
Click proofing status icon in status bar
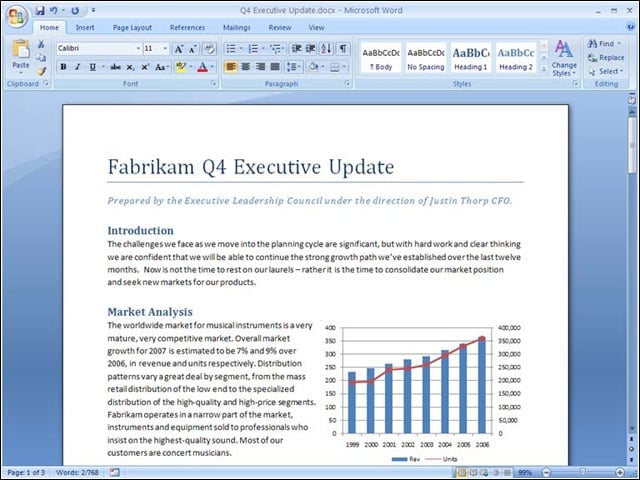pos(115,473)
